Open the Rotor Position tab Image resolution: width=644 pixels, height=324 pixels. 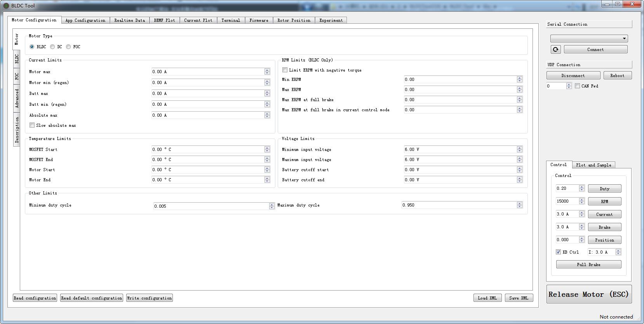point(294,20)
